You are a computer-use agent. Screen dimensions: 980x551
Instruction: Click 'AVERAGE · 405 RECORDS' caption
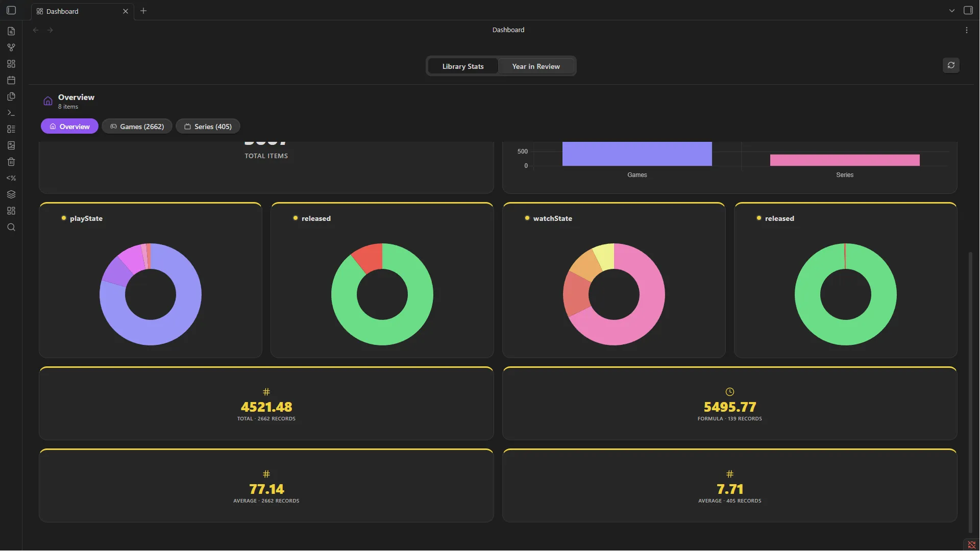tap(730, 501)
